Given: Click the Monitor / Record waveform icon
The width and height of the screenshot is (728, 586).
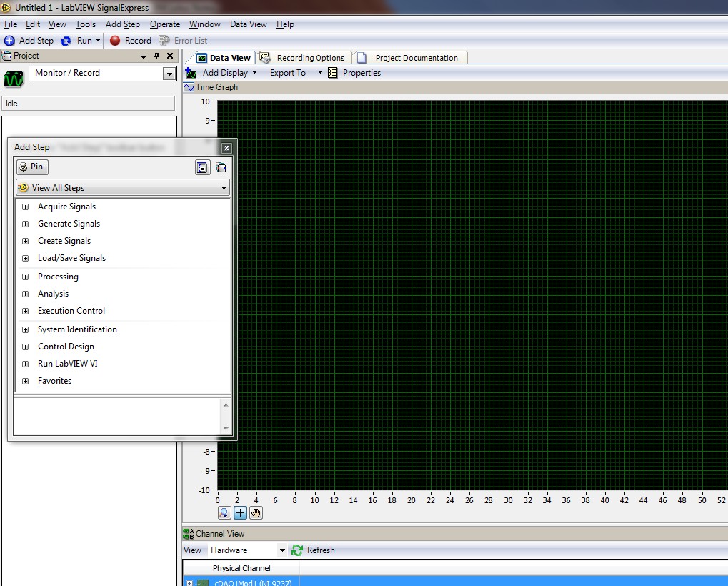Looking at the screenshot, I should point(14,79).
